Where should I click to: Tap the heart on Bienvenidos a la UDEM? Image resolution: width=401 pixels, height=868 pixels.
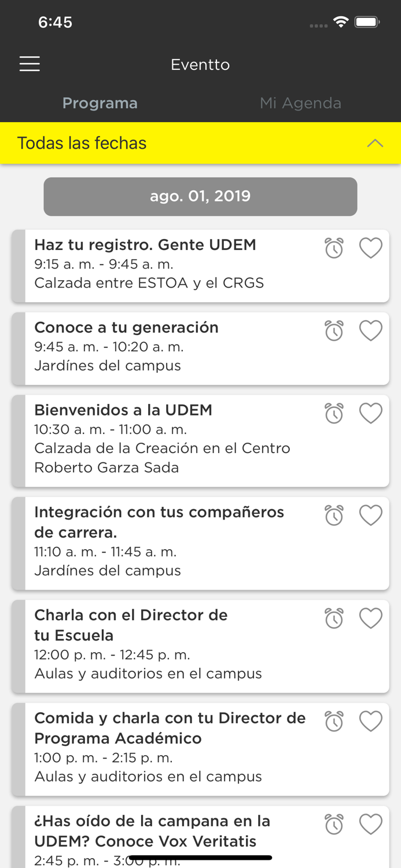[x=371, y=413]
